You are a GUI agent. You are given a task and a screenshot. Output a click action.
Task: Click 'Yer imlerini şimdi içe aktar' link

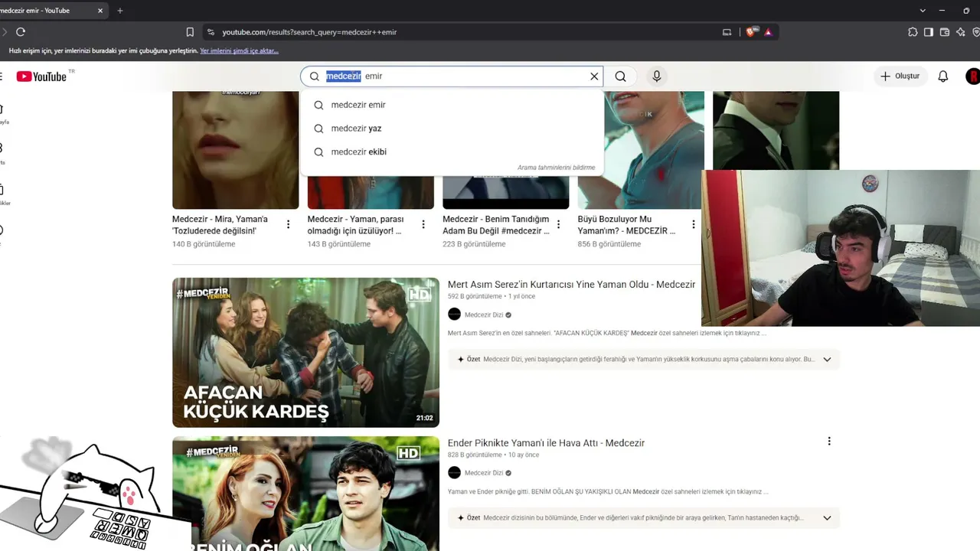pos(239,51)
